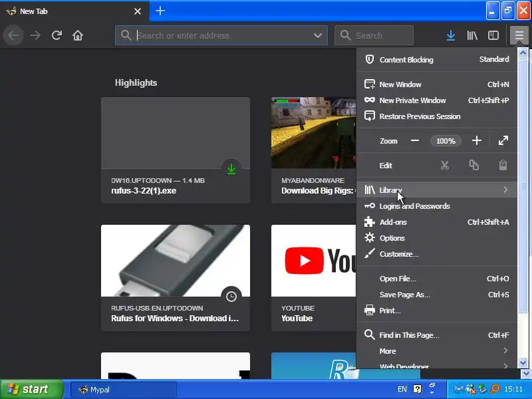Click the EN language indicator
Image resolution: width=532 pixels, height=399 pixels.
(402, 389)
